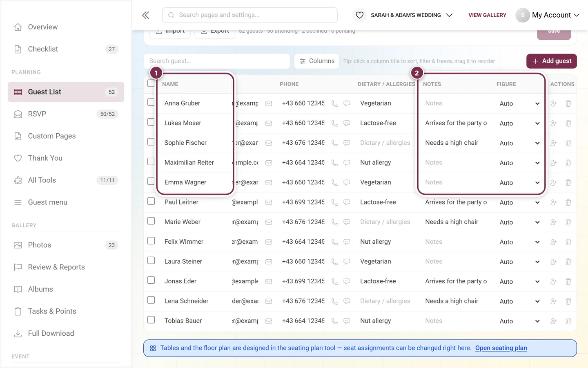Focus the Search guest field
This screenshot has width=588, height=368.
217,61
